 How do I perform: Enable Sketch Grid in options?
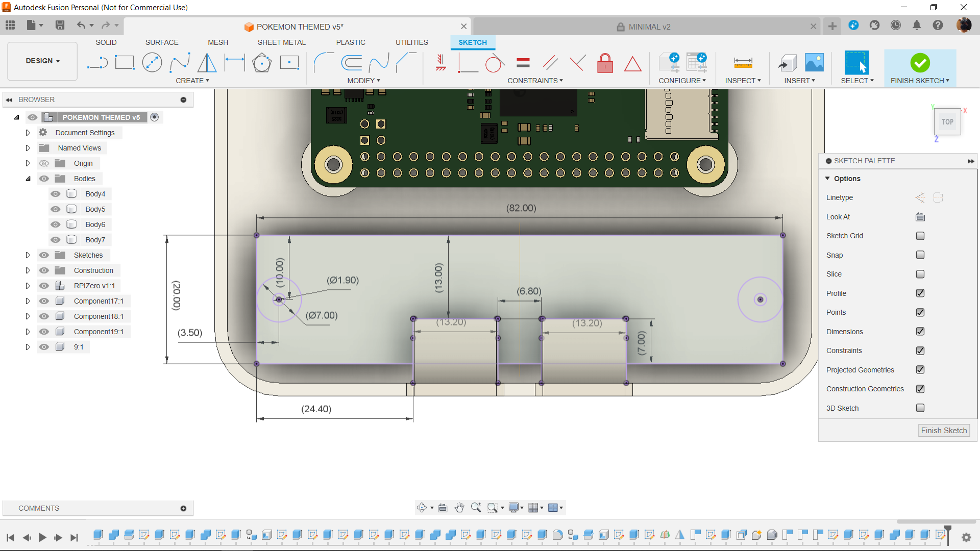tap(921, 236)
